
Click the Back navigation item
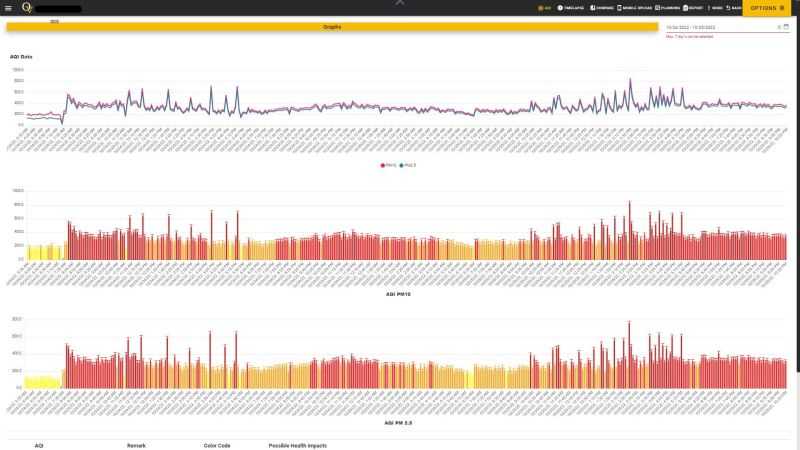click(x=734, y=8)
